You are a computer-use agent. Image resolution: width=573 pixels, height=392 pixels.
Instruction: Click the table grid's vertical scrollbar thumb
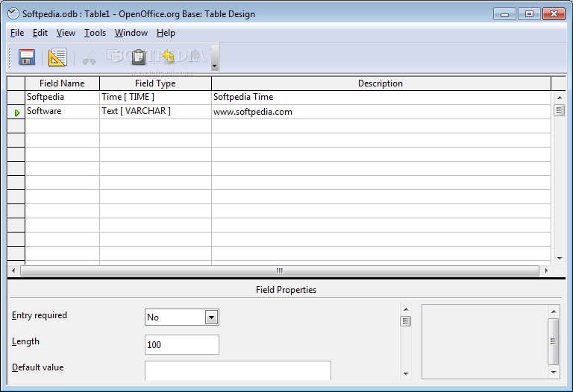[x=559, y=110]
